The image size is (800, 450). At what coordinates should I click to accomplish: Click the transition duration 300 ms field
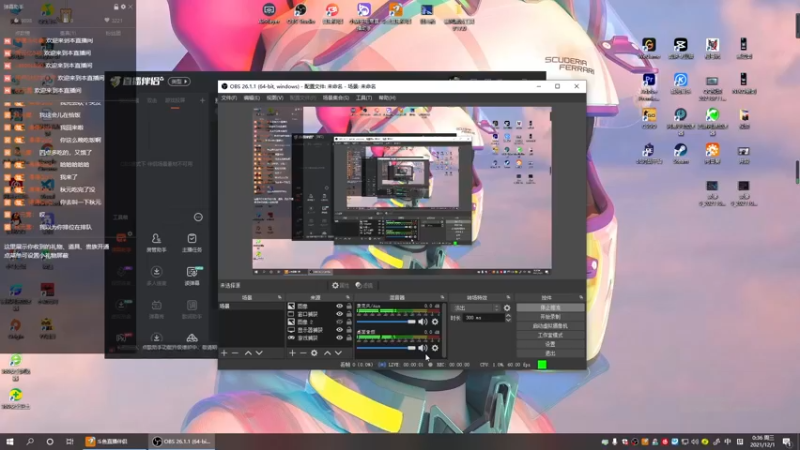(x=484, y=318)
